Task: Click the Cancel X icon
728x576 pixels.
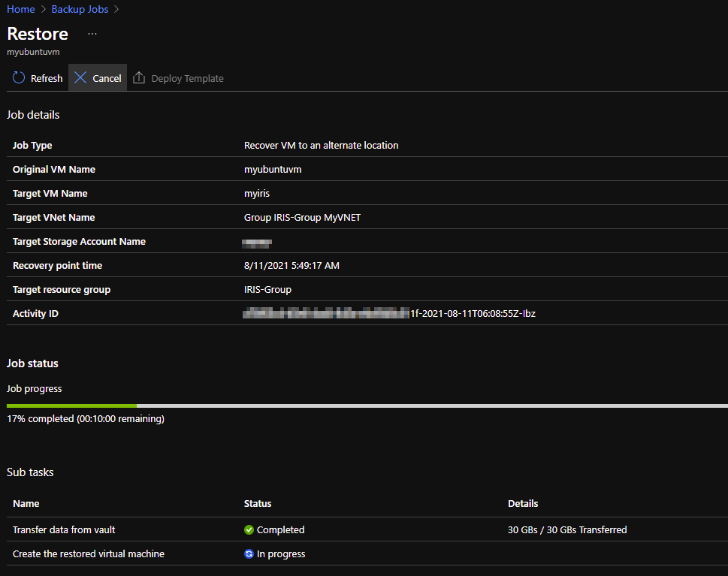Action: [x=80, y=77]
